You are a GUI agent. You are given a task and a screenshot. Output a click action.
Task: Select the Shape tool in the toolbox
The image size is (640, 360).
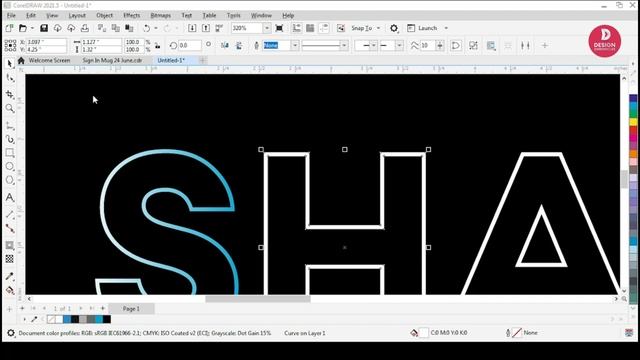click(10, 78)
